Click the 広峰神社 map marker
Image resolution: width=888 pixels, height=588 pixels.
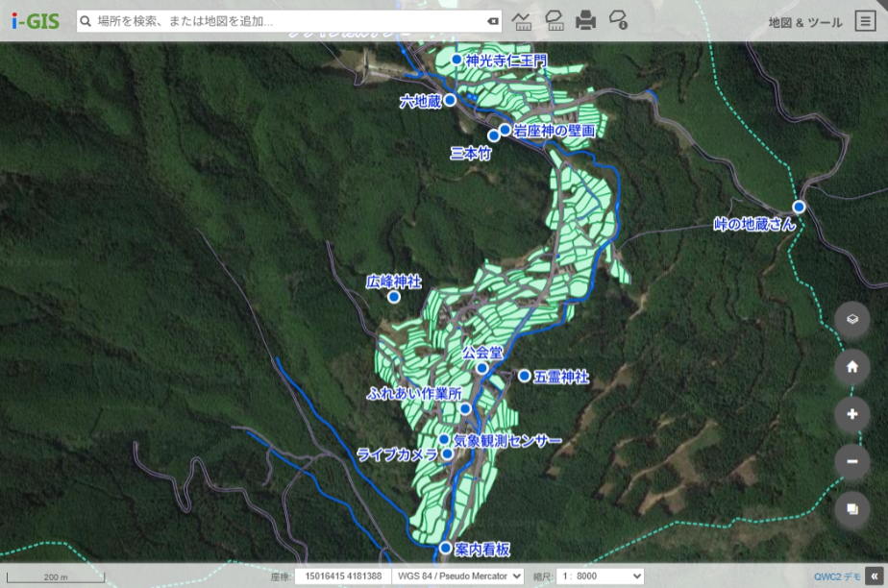394,297
